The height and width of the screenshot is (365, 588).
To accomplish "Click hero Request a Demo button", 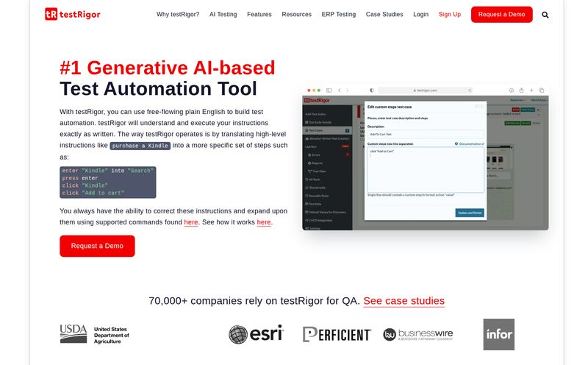I will point(97,246).
